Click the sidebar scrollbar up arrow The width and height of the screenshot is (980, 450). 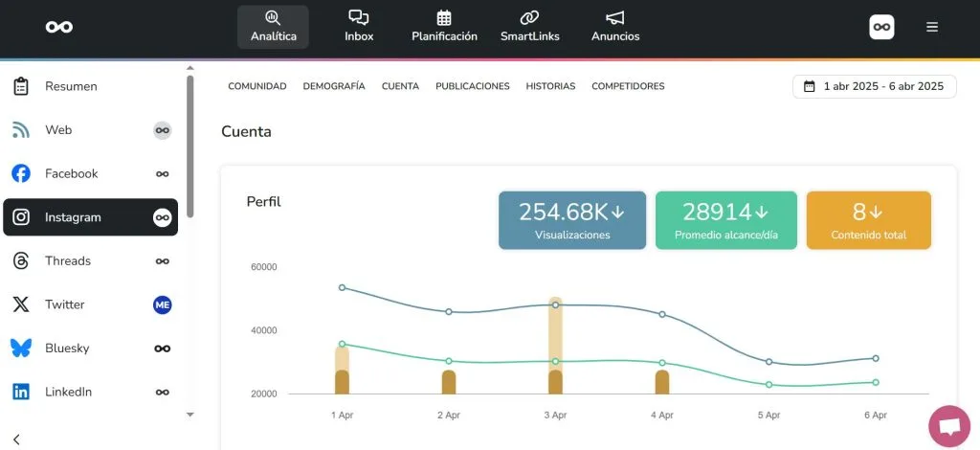point(190,67)
